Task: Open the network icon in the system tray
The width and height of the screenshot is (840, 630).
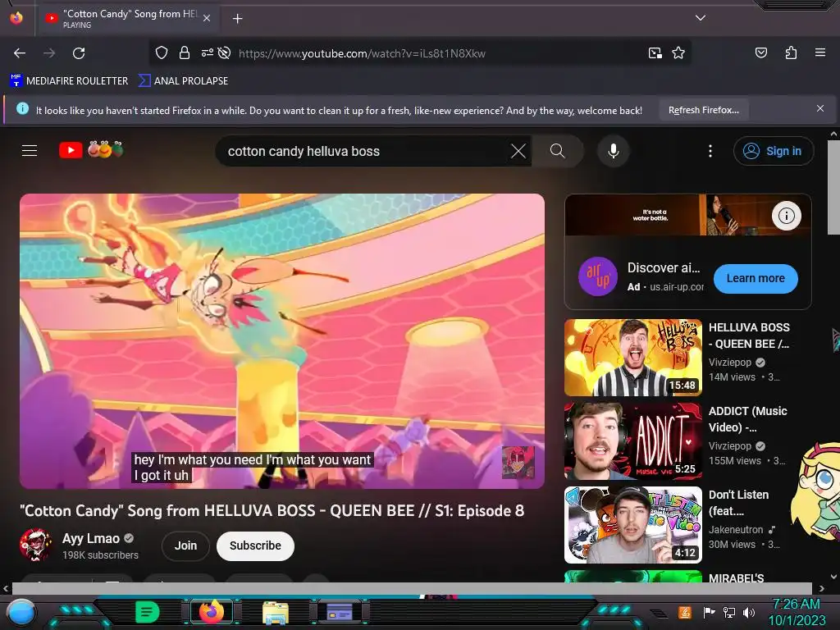Action: click(x=728, y=612)
